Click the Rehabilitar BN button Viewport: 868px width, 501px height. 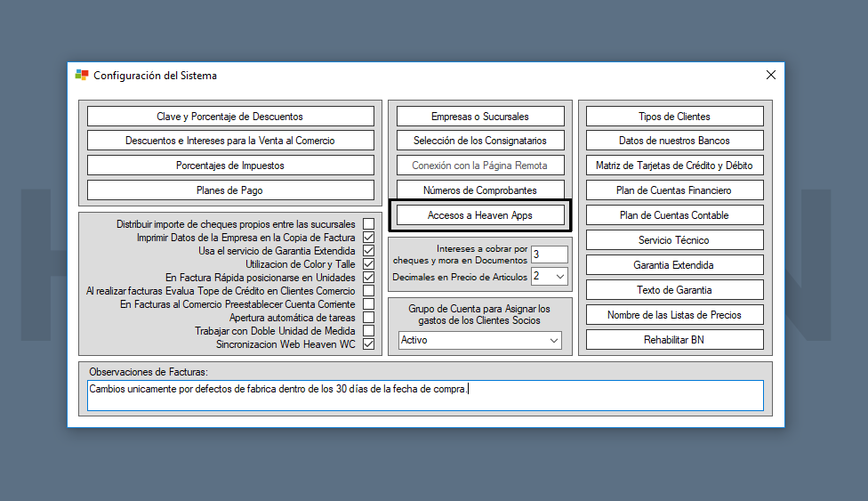click(x=674, y=340)
